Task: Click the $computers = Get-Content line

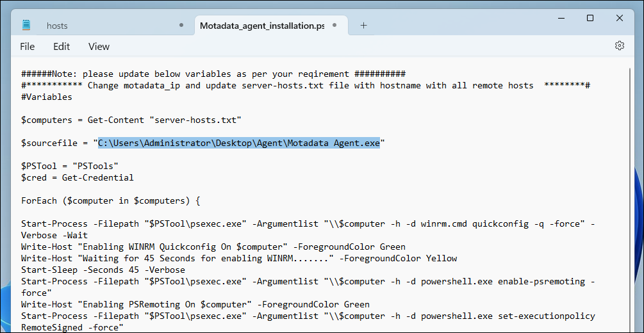Action: [131, 120]
